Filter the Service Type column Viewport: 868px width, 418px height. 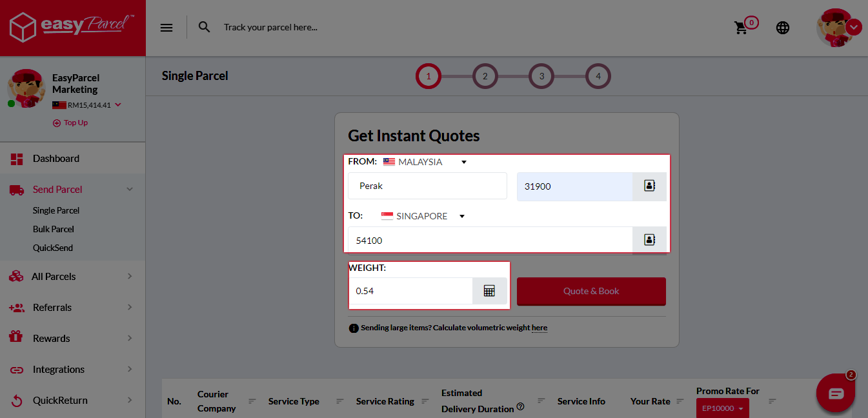[340, 401]
